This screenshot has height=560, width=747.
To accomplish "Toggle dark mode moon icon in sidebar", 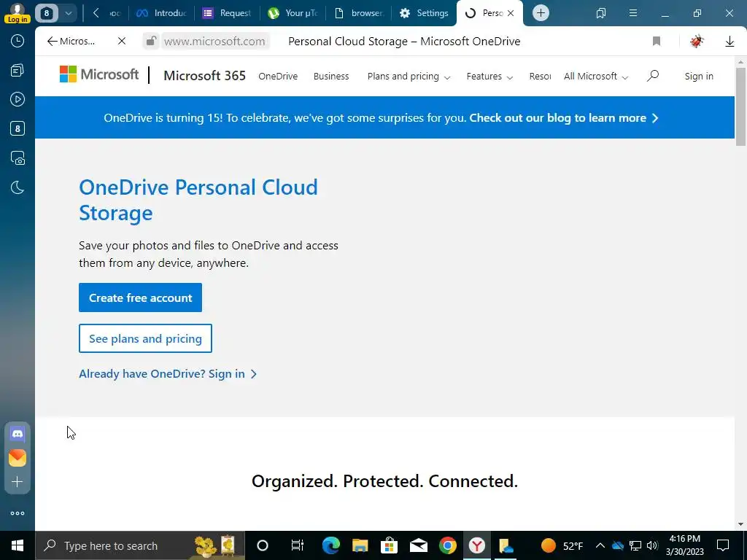I will click(18, 187).
